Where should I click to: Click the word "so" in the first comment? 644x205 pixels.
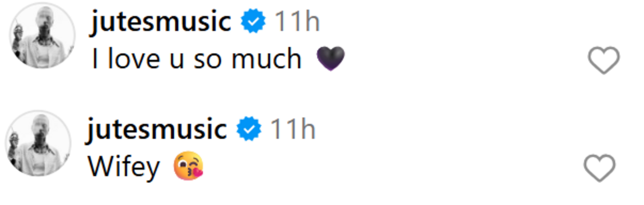click(x=207, y=60)
